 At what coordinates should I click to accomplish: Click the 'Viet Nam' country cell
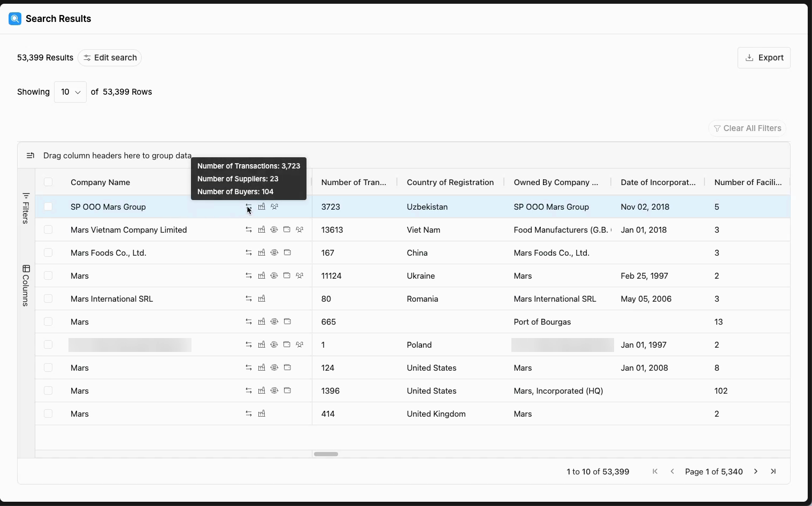coord(423,229)
